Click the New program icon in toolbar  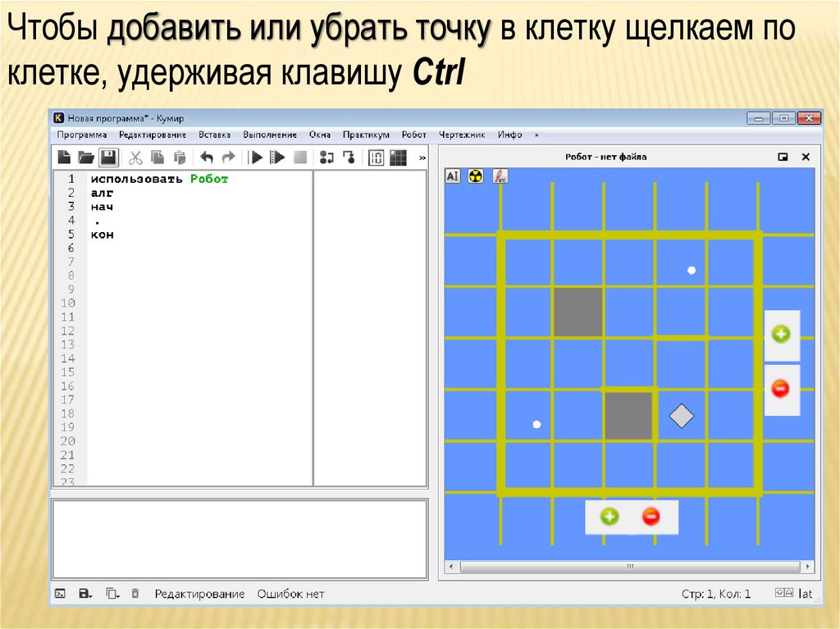tap(64, 157)
